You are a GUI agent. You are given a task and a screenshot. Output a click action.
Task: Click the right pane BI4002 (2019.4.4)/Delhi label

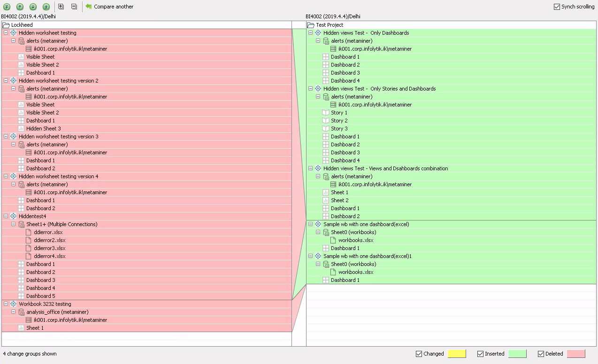pyautogui.click(x=333, y=16)
